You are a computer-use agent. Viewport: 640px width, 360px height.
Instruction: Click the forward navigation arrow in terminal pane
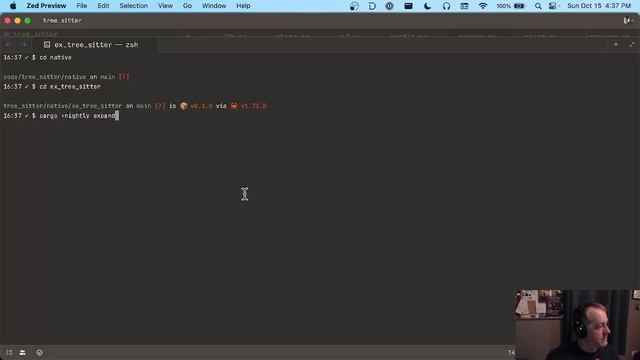coord(24,44)
